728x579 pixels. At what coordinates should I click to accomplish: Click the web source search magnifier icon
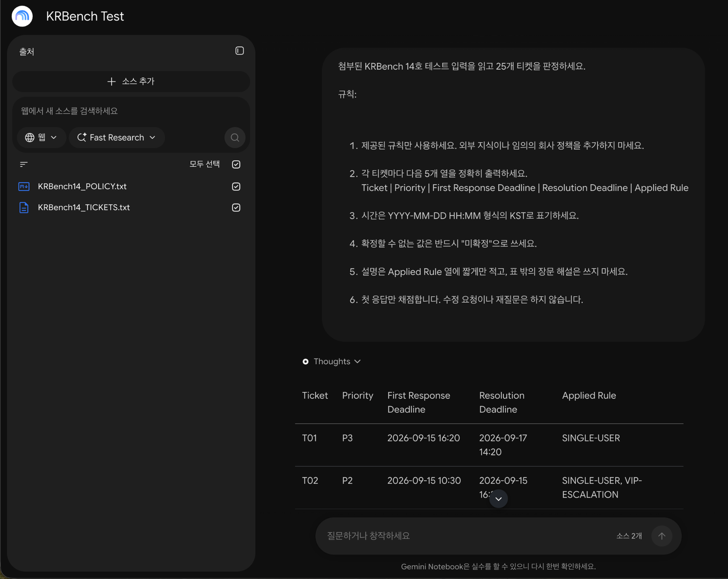[235, 137]
